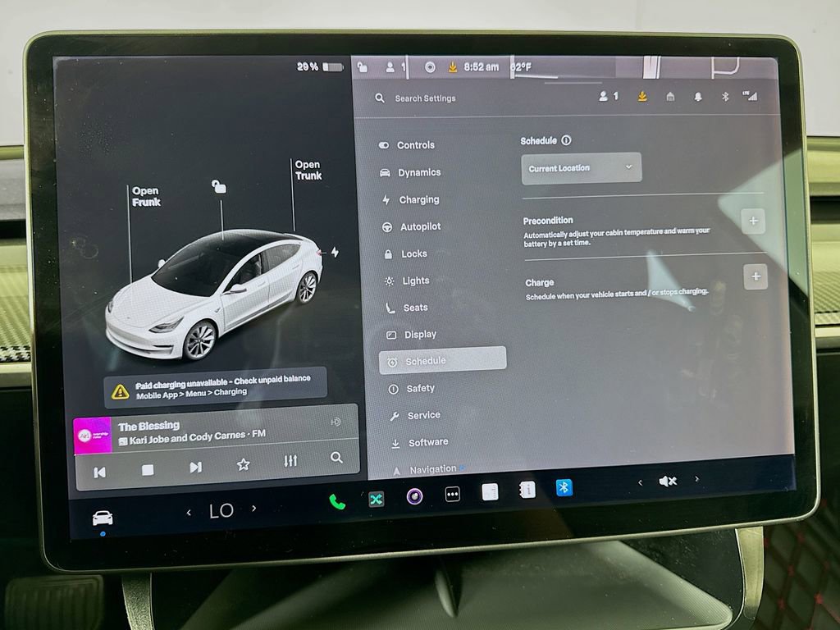Open Safety settings
840x630 pixels.
coord(412,388)
